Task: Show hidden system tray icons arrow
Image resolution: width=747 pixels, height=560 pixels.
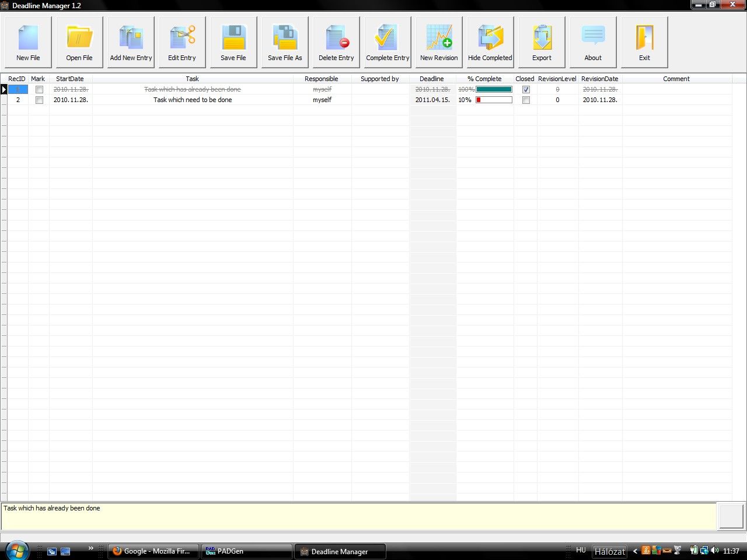Action: pos(636,551)
